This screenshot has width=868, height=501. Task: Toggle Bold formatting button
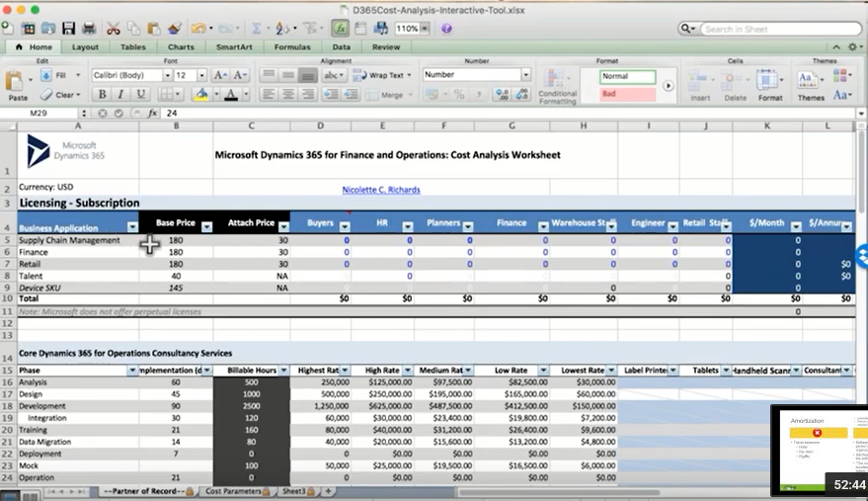101,95
